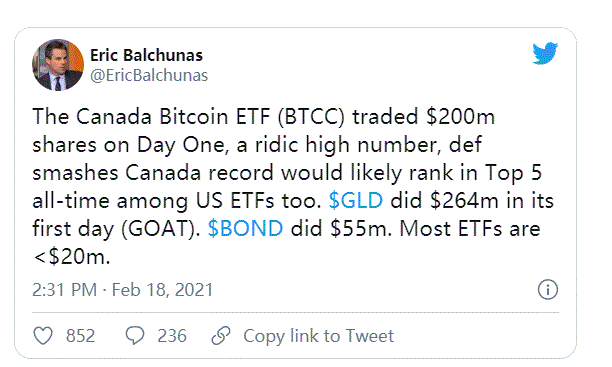Click the "<$20m." final line of tweet

pos(71,257)
